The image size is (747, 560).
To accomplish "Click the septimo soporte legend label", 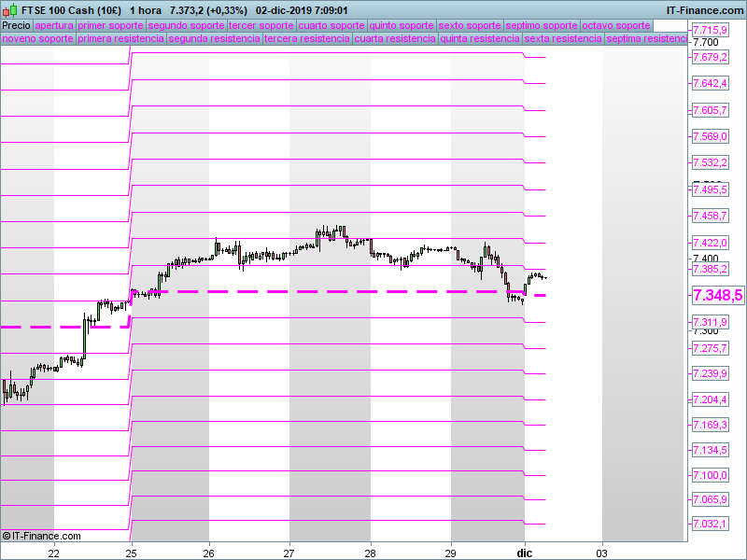I will [x=542, y=26].
